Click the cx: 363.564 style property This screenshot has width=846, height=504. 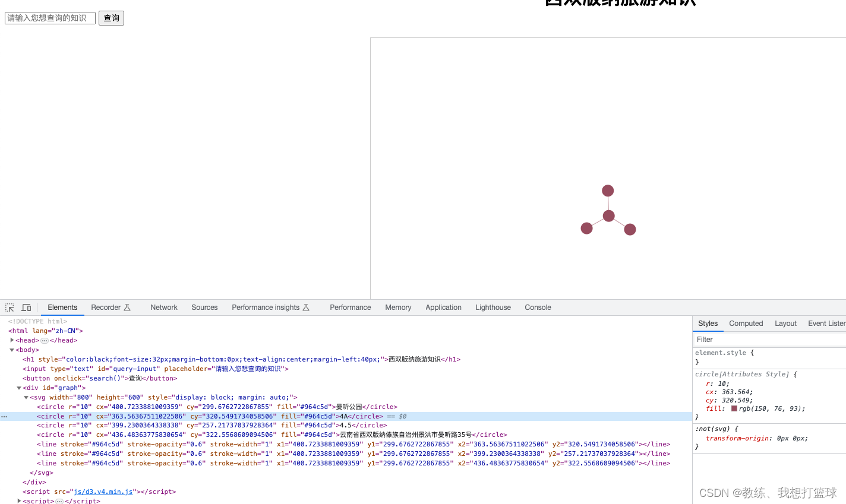click(x=729, y=392)
